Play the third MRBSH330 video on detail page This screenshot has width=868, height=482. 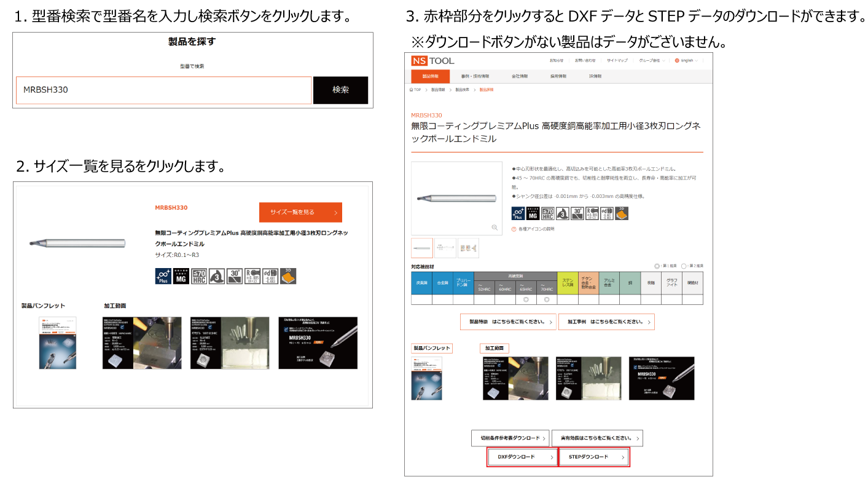662,378
